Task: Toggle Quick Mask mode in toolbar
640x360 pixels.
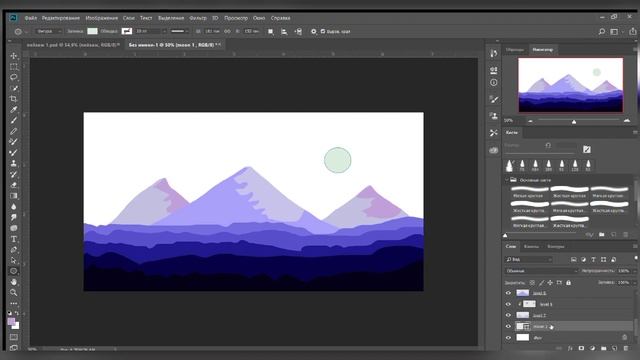Action: (x=13, y=337)
